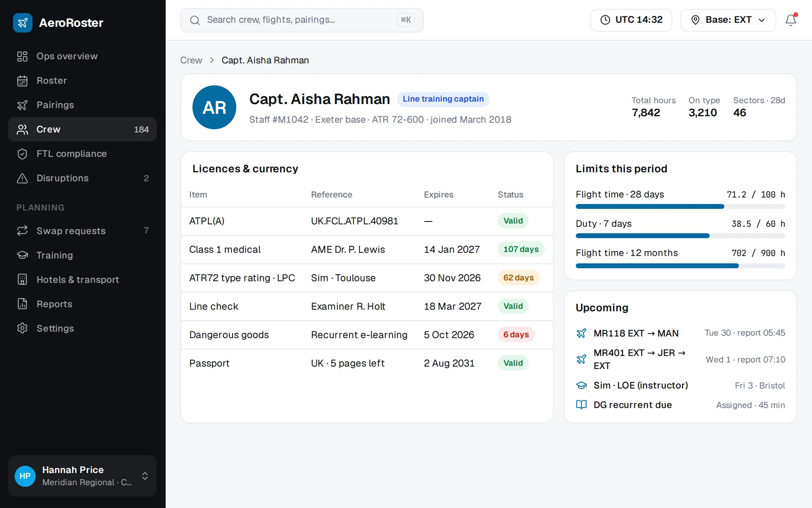Click Sim LOE instructor cap icon
Screen dimensions: 812x508
pyautogui.click(x=581, y=385)
